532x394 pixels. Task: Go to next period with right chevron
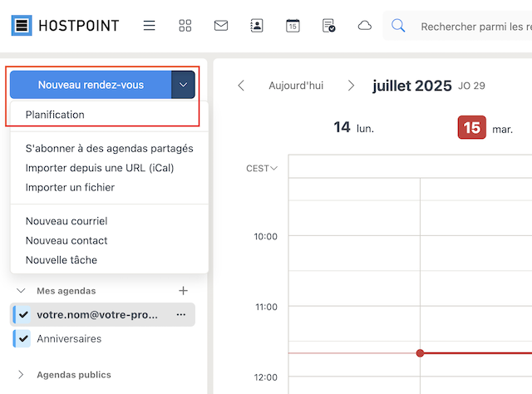pos(351,86)
